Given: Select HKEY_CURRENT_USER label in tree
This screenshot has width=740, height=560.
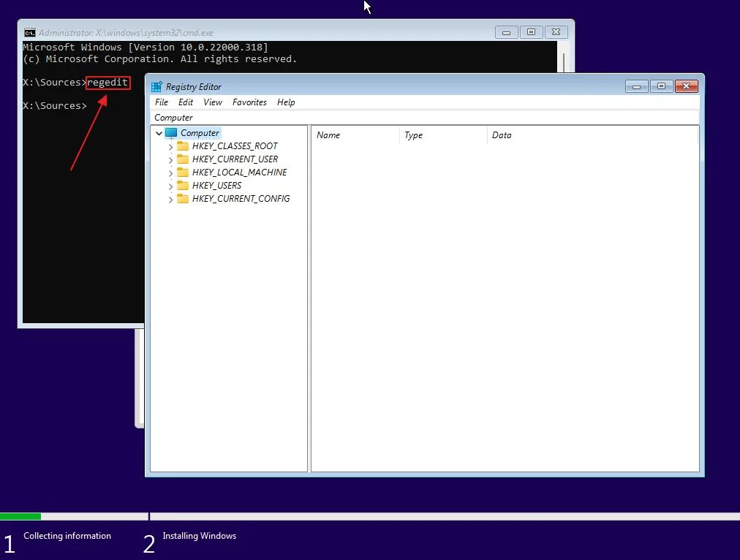Looking at the screenshot, I should coord(235,159).
